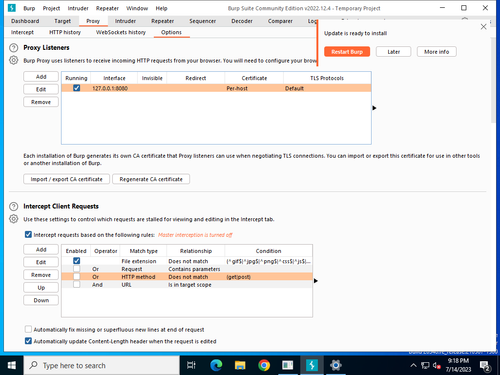Move selected rule Down
The height and width of the screenshot is (375, 500).
point(41,300)
